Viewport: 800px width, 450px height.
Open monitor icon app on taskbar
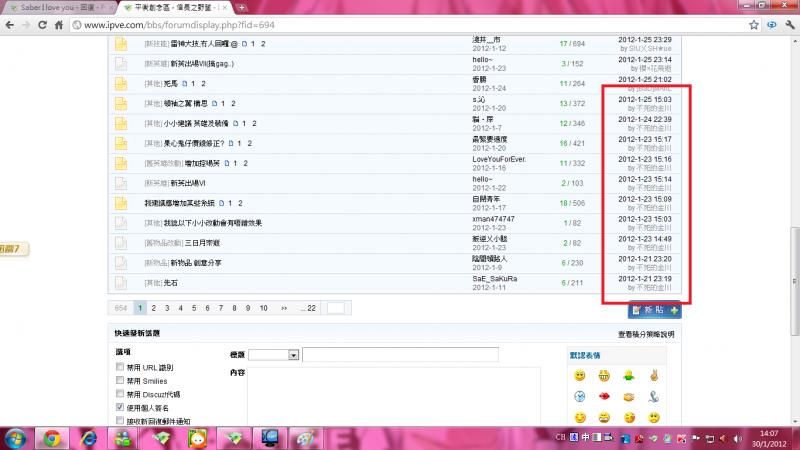click(269, 439)
